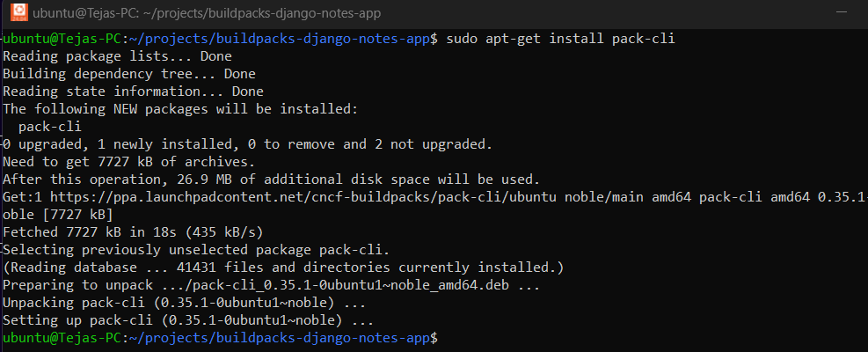Place cursor after the last prompt's dollar sign
The image size is (868, 352).
pos(441,338)
